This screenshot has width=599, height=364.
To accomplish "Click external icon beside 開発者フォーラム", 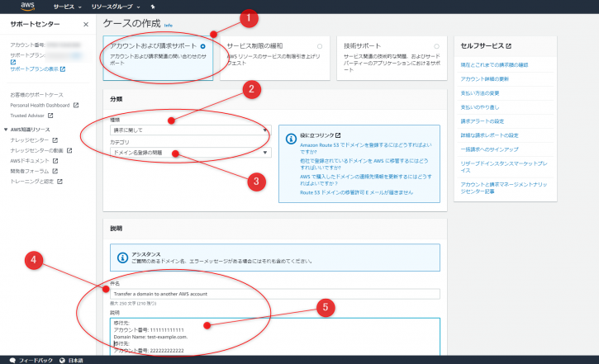I will (55, 171).
